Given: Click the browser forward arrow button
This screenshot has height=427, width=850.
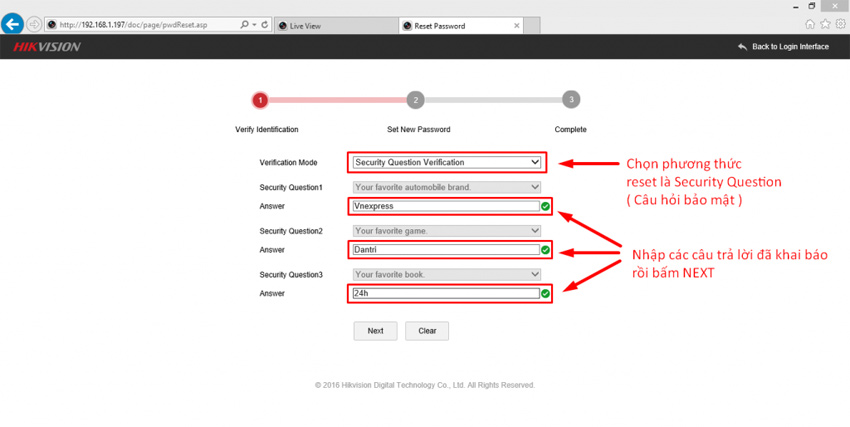Looking at the screenshot, I should [35, 24].
